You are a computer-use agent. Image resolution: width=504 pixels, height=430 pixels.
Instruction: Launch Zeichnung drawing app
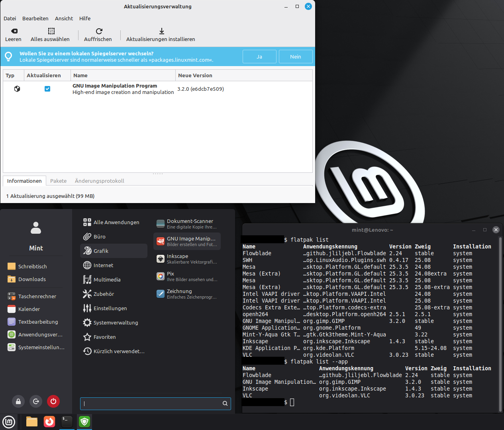(187, 294)
